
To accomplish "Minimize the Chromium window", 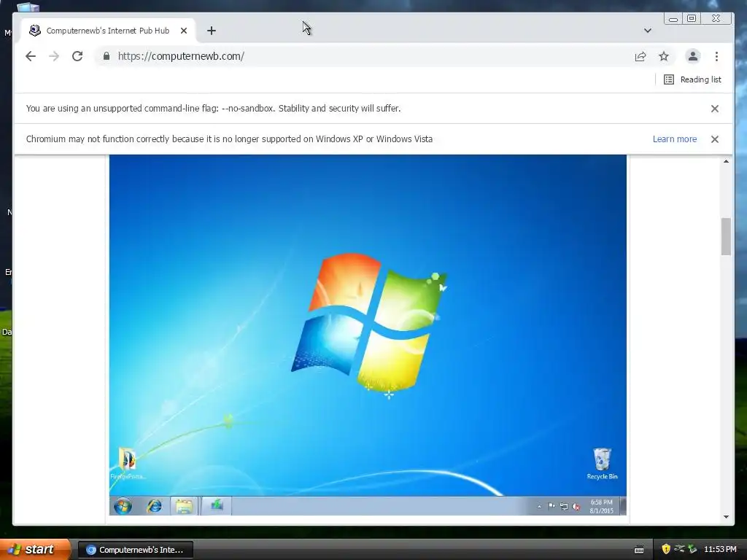I will (x=673, y=18).
